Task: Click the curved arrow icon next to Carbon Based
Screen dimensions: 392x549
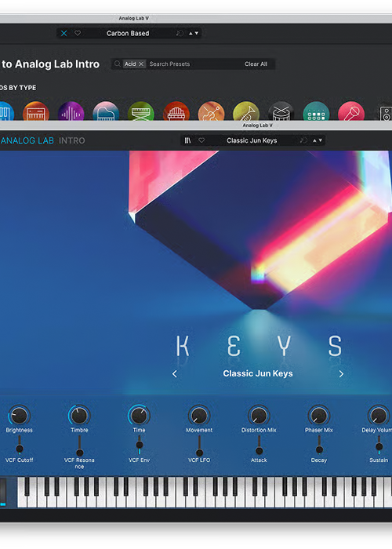Action: [180, 33]
